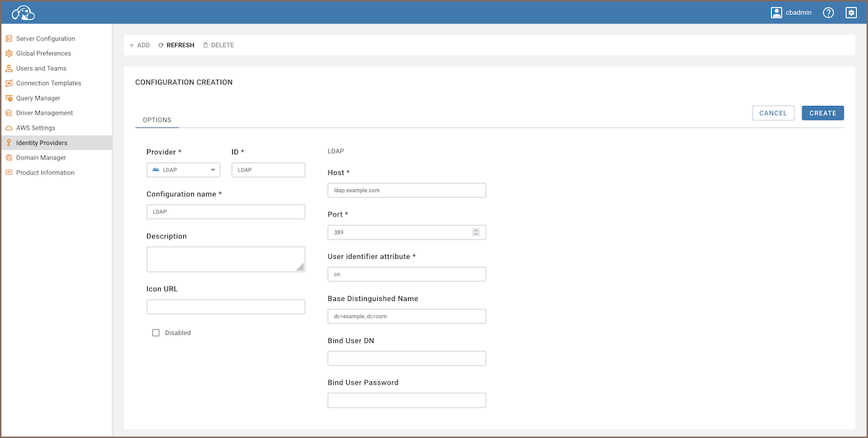Screen dimensions: 868x438
Task: Expand the Provider dropdown showing LDAP
Action: tap(183, 170)
